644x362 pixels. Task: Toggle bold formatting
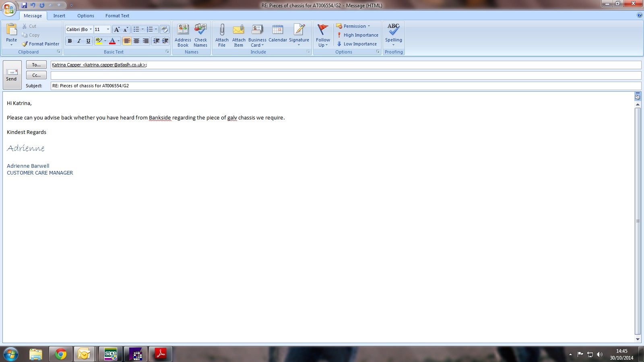(70, 41)
